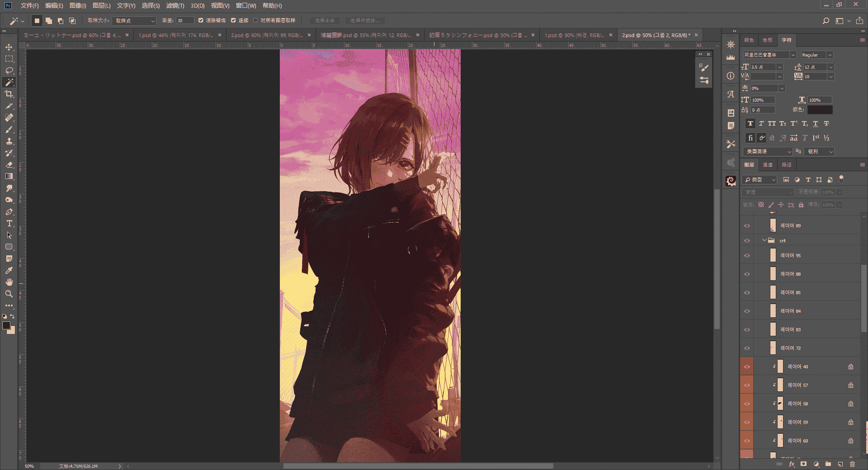Viewport: 868px width, 470px height.
Task: Select the Gradient tool
Action: tap(9, 176)
